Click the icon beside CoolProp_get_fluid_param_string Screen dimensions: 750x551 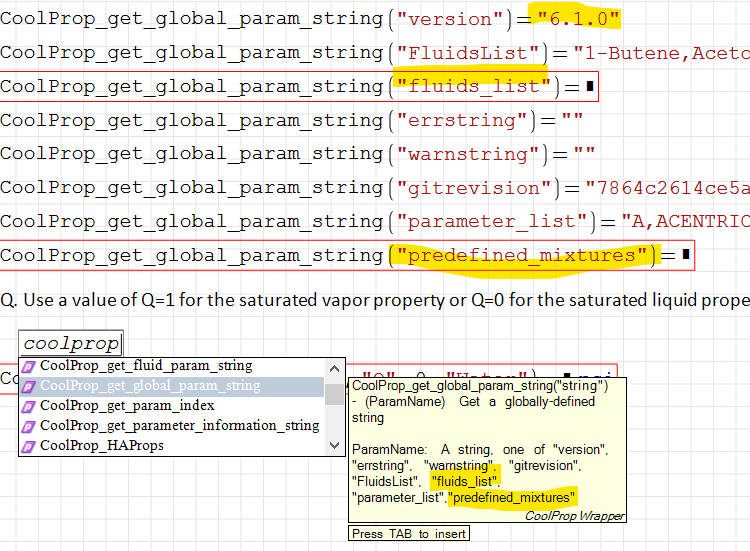pyautogui.click(x=29, y=366)
